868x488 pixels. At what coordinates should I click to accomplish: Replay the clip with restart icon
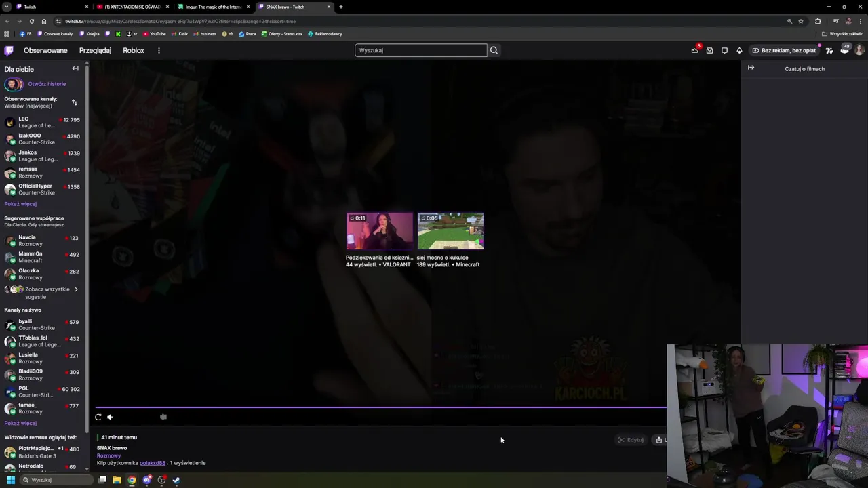point(98,417)
